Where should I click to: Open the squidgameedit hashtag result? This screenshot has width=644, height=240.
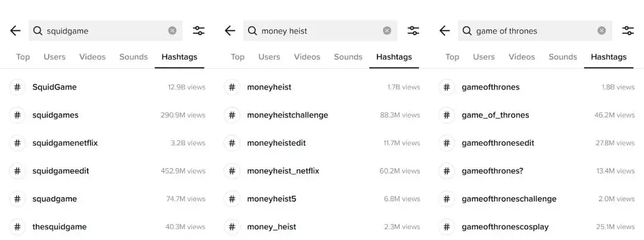tap(107, 171)
